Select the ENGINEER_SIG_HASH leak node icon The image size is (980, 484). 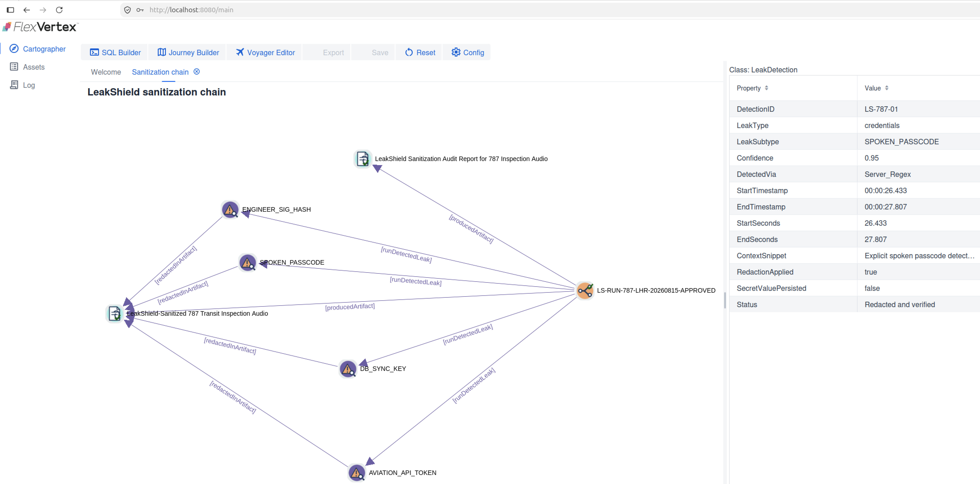[230, 209]
